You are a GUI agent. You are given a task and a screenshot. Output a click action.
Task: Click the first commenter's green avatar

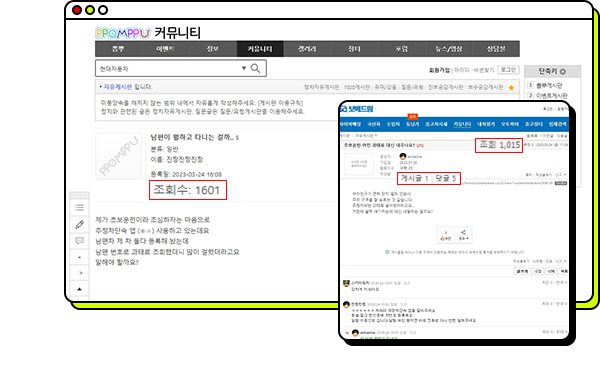346,283
